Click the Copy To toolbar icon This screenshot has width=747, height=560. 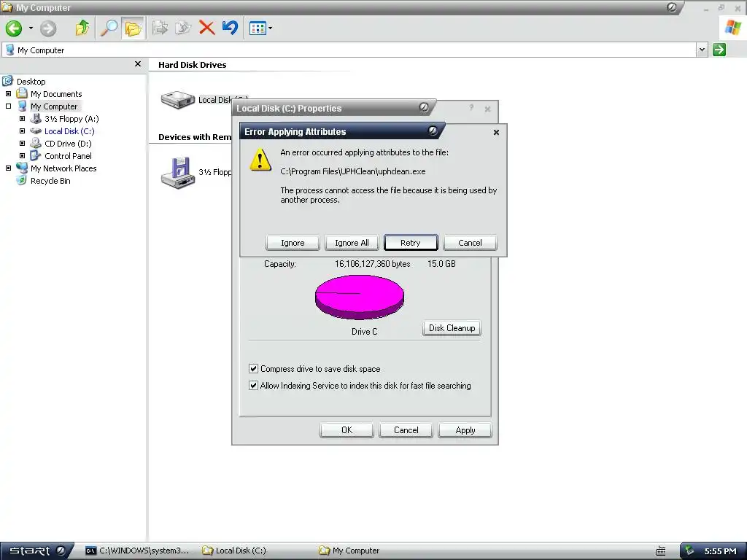click(183, 28)
